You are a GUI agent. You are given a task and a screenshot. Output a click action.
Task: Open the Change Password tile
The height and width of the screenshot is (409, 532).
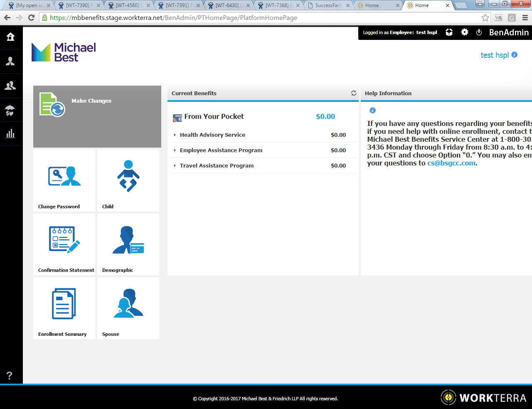click(x=64, y=180)
